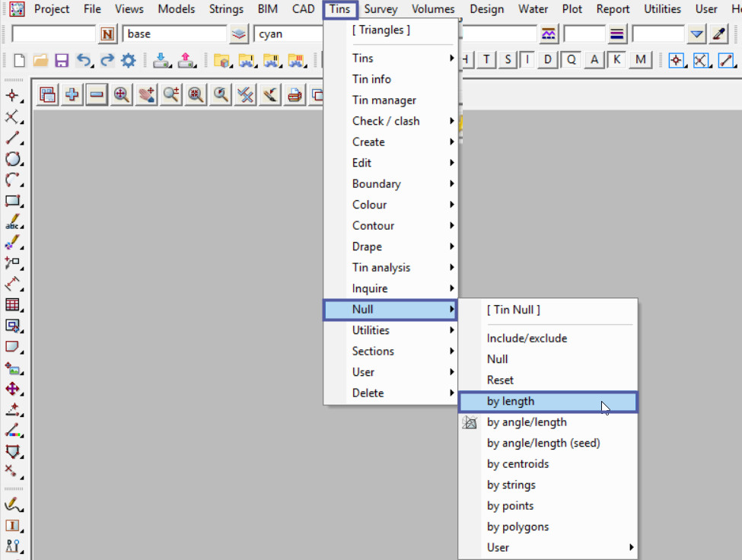742x560 pixels.
Task: Toggle the 'K' snap button
Action: point(617,60)
